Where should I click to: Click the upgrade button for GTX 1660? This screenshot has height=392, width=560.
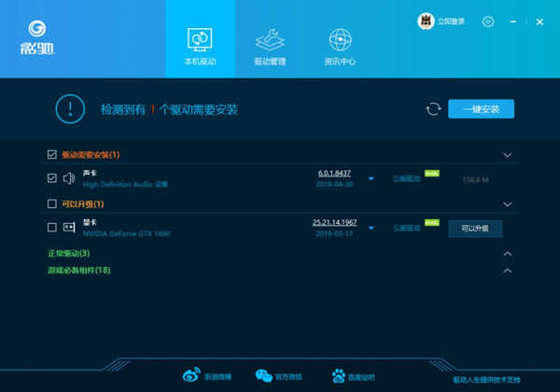475,229
